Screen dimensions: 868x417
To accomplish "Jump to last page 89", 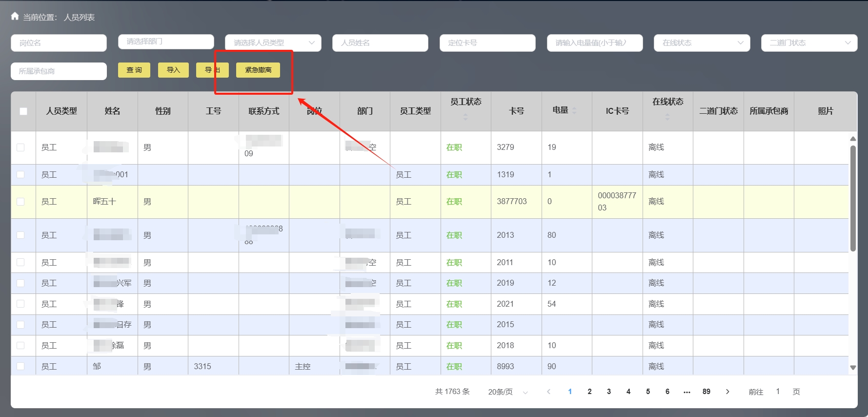I will click(x=706, y=392).
